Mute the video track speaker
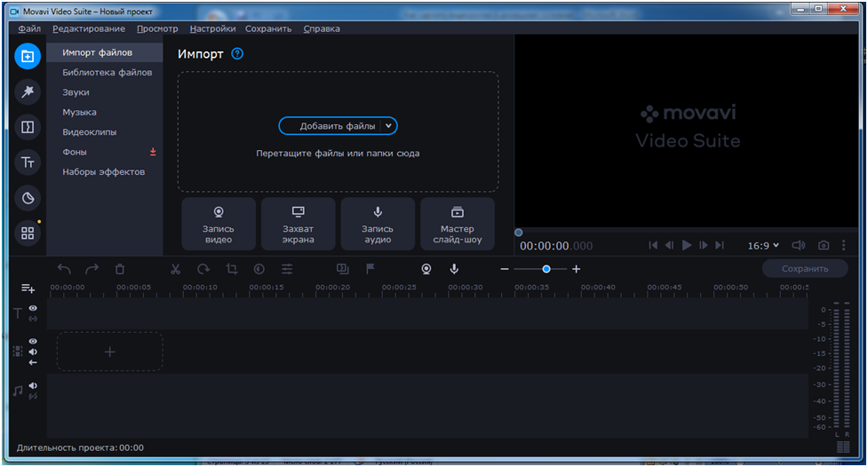Image resolution: width=868 pixels, height=467 pixels. (33, 352)
